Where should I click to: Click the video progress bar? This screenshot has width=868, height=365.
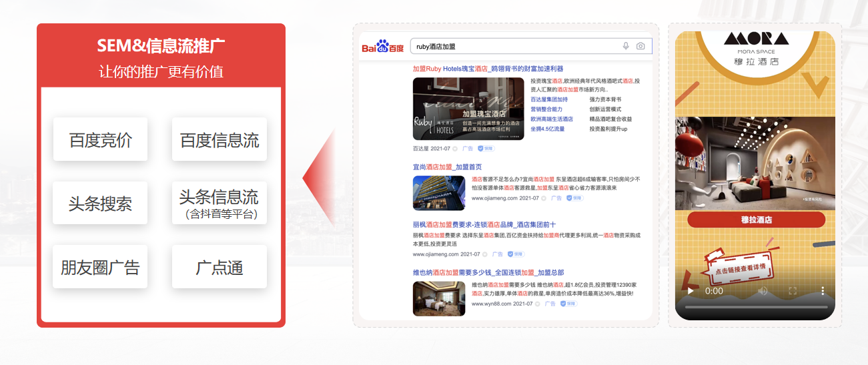pyautogui.click(x=755, y=308)
